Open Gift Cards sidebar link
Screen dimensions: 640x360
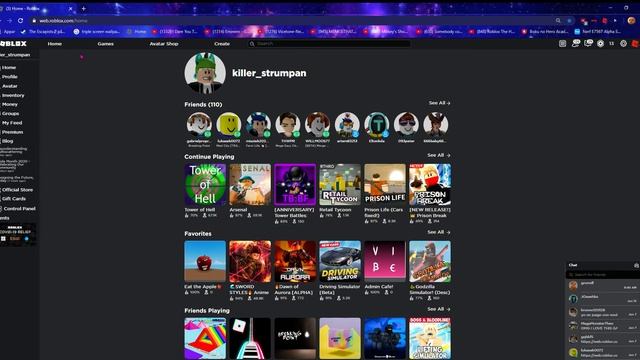click(13, 199)
